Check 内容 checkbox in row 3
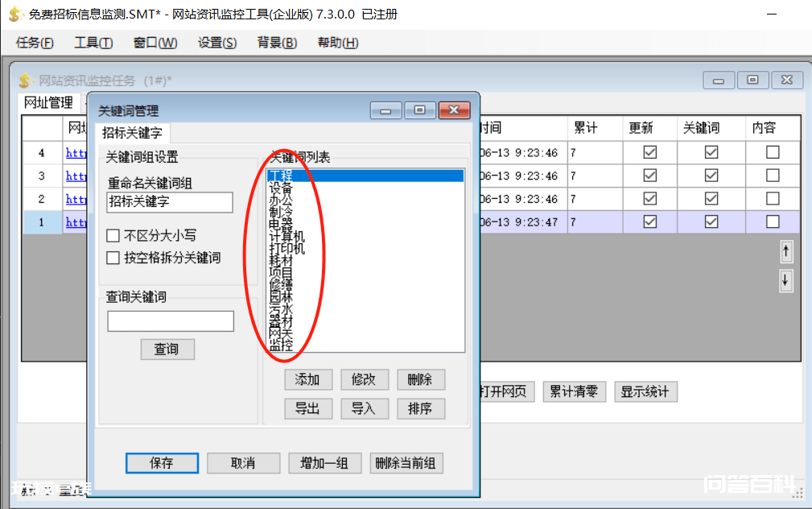The width and height of the screenshot is (812, 509). tap(773, 176)
